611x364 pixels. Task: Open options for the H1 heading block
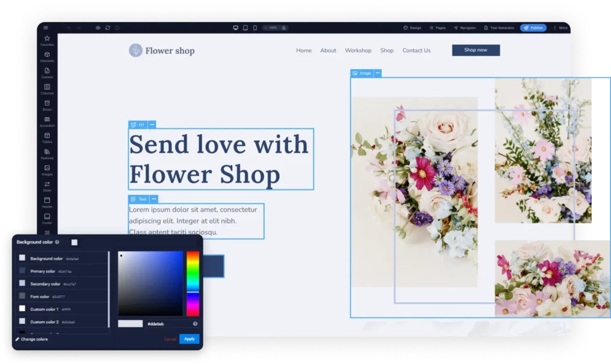(151, 125)
